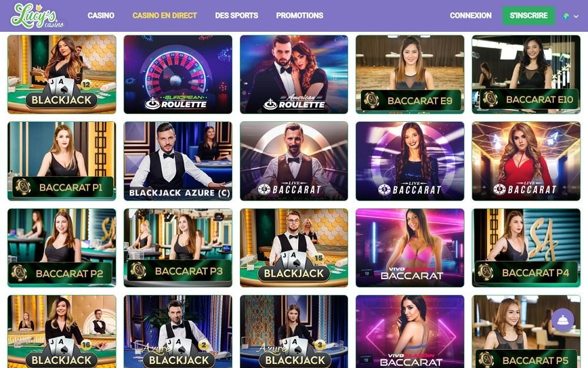Launch Live Baccarat with red dress dealer
Viewport: 588px width, 368px height.
526,161
